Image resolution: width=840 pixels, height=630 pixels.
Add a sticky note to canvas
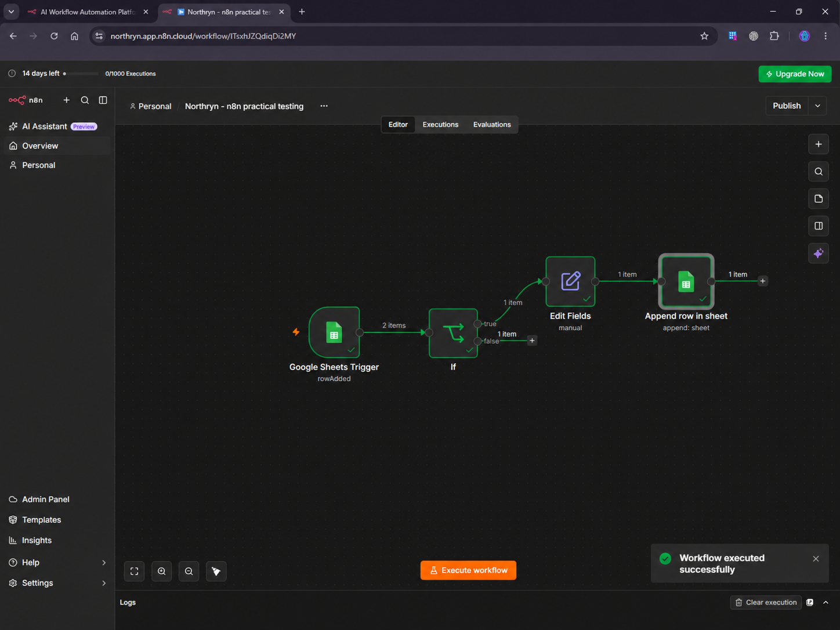(819, 199)
